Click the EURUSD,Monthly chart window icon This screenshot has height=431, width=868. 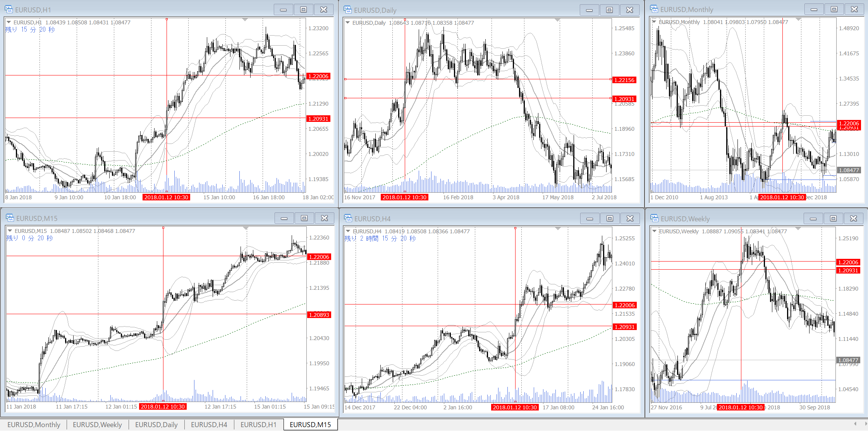[x=654, y=9]
